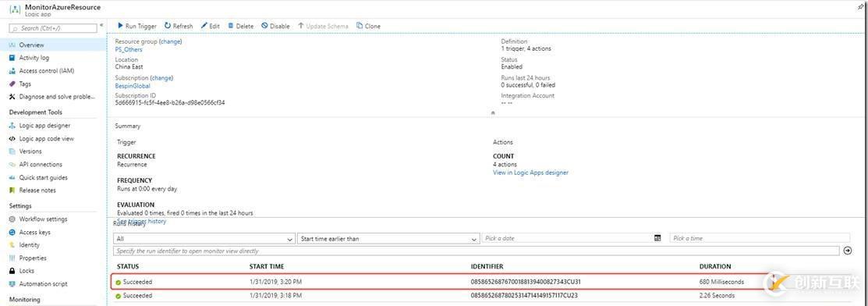Click identifier ending in CU23
The height and width of the screenshot is (306, 868).
[x=523, y=296]
